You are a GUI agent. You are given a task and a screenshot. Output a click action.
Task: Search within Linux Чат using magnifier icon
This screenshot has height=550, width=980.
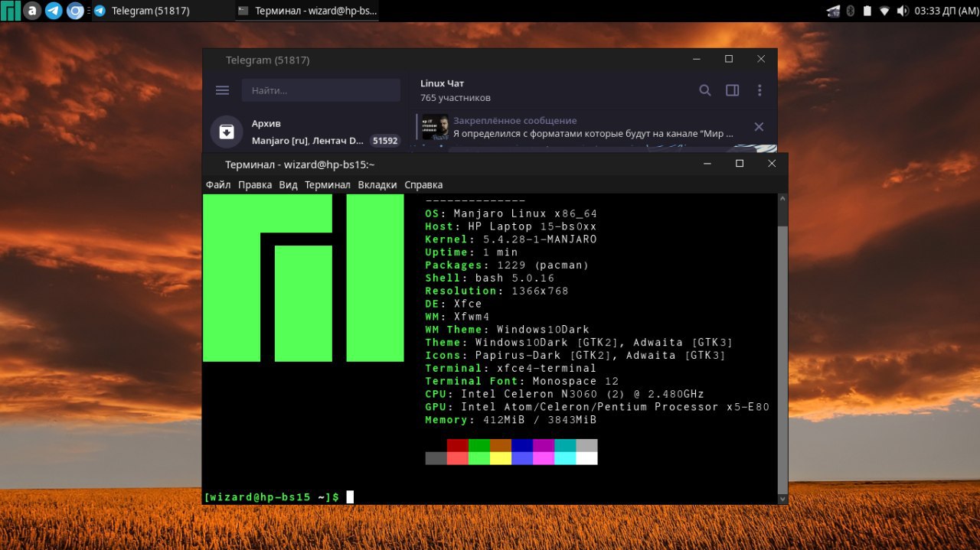click(705, 90)
